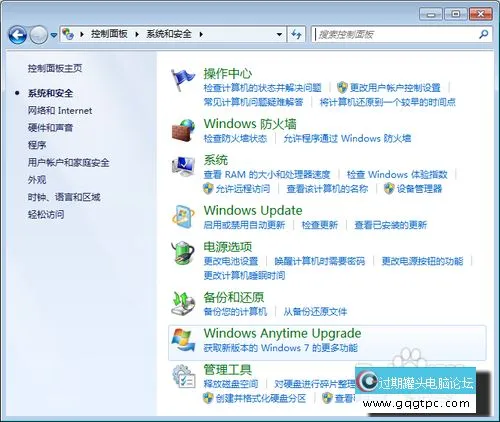
Task: Click 更改计算机睡眠时间
Action: pyautogui.click(x=244, y=275)
